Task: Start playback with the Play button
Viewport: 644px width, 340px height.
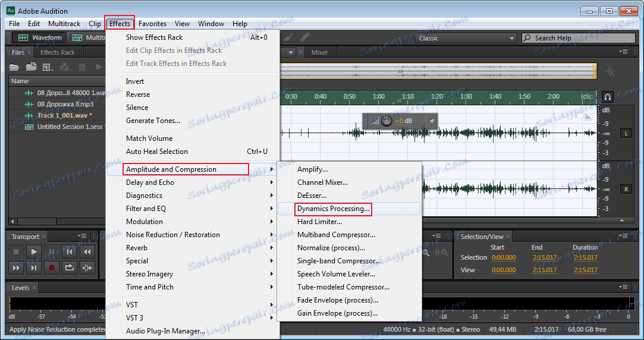Action: (x=34, y=251)
